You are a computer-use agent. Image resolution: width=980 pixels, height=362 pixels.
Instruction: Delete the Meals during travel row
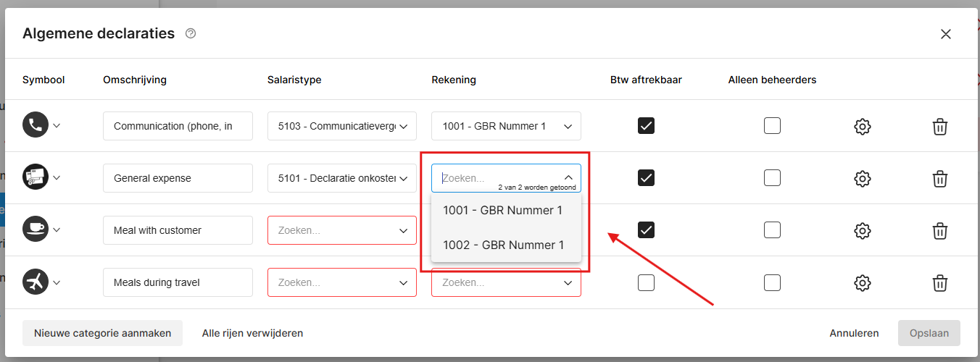pos(939,283)
